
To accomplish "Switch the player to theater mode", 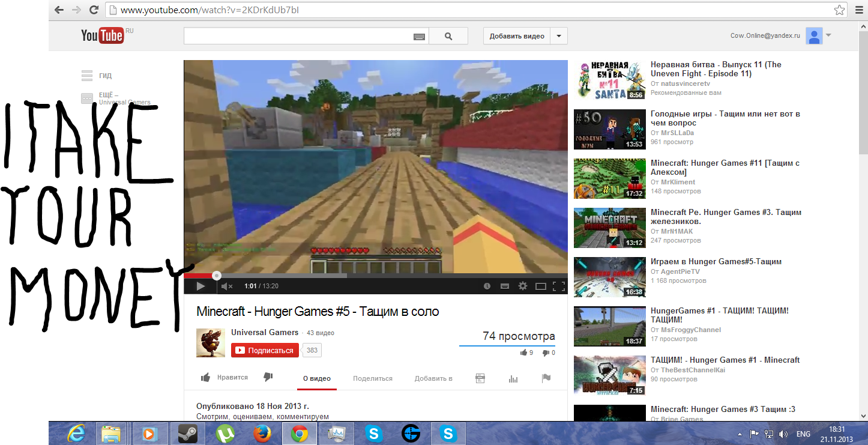I will [541, 286].
